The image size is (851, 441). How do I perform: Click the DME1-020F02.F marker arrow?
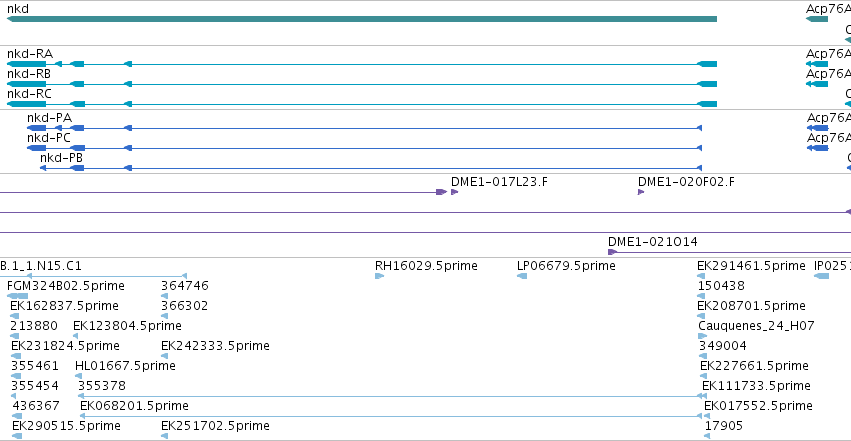coord(641,192)
